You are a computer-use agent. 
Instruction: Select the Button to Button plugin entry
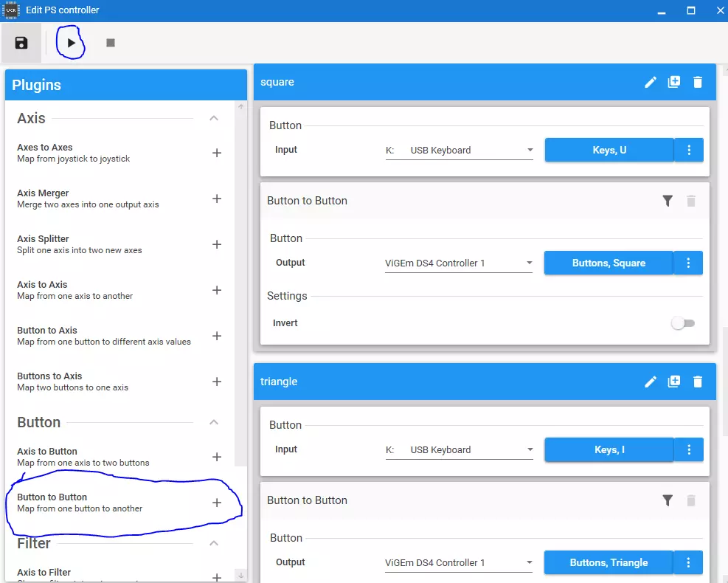pyautogui.click(x=119, y=503)
